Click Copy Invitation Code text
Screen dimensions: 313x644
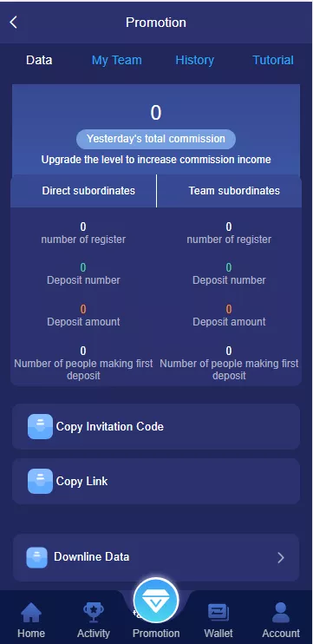[x=110, y=426]
